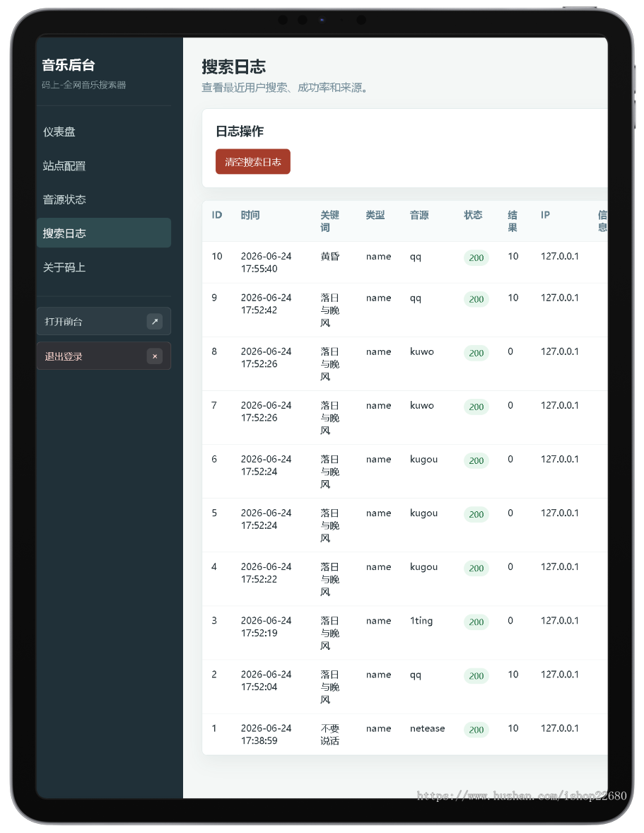This screenshot has height=833, width=644.
Task: Select 搜索日志 in the sidebar
Action: coord(104,233)
